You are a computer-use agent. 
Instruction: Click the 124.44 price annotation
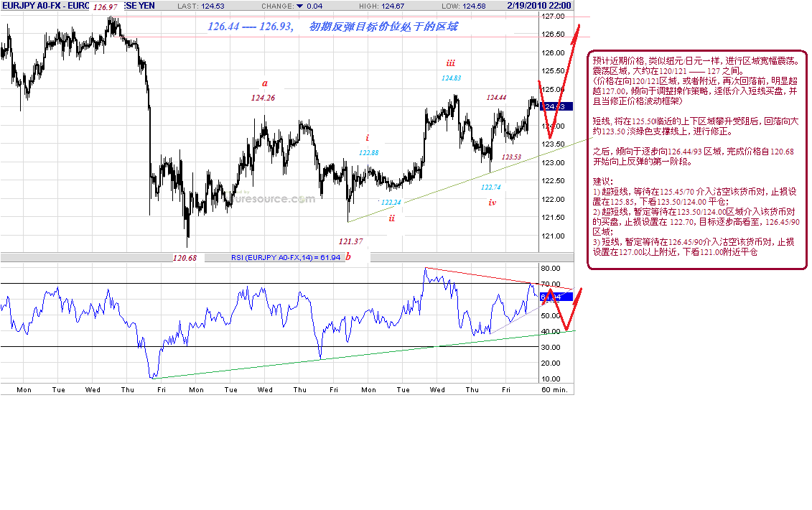click(496, 98)
